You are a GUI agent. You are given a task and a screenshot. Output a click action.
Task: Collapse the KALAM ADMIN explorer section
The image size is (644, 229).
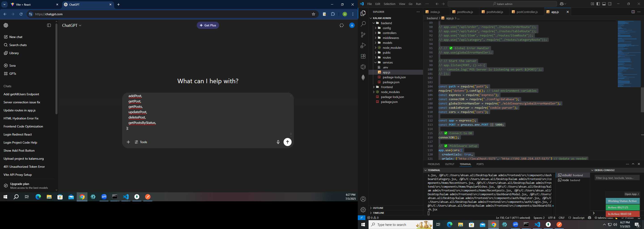(x=396, y=18)
